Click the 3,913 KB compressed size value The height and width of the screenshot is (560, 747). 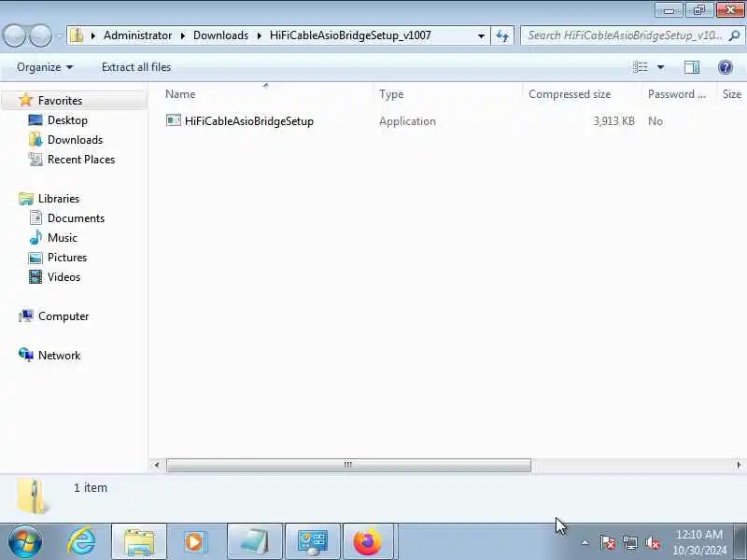click(x=613, y=121)
